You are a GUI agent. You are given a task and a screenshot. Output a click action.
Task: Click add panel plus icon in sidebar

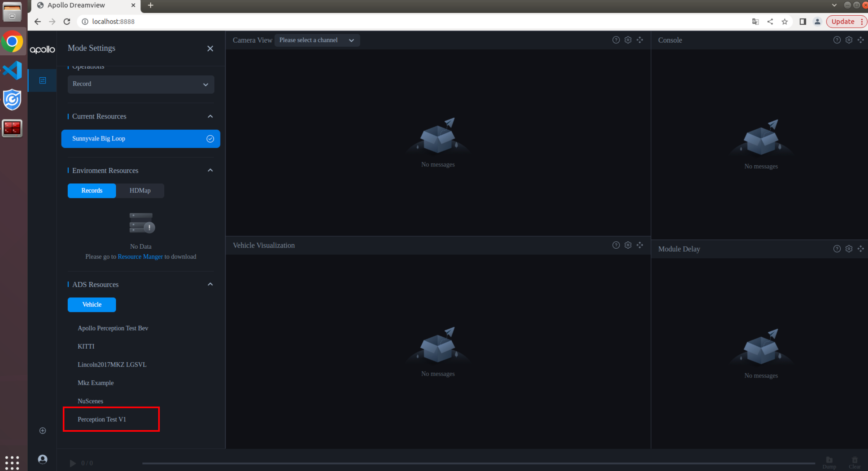pyautogui.click(x=43, y=431)
